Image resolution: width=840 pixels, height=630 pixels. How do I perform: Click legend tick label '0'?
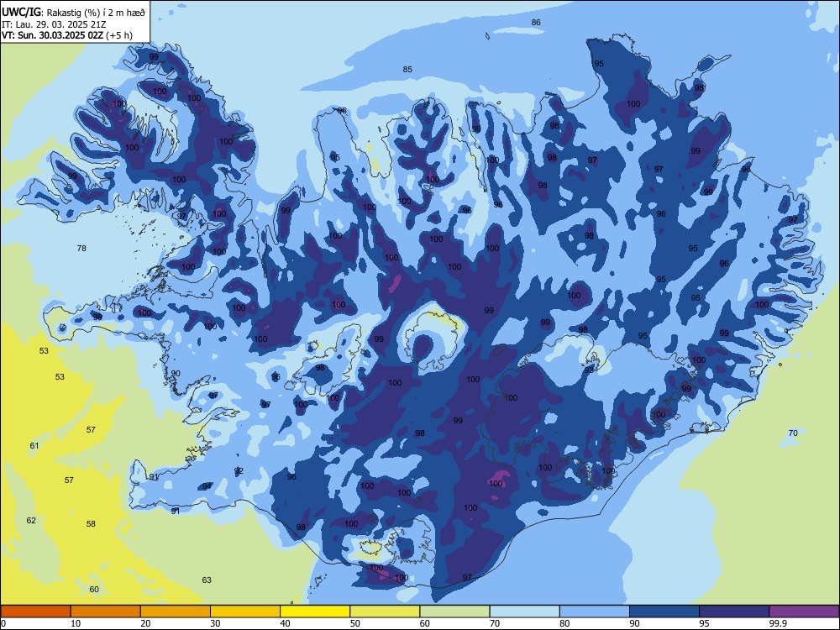point(3,623)
